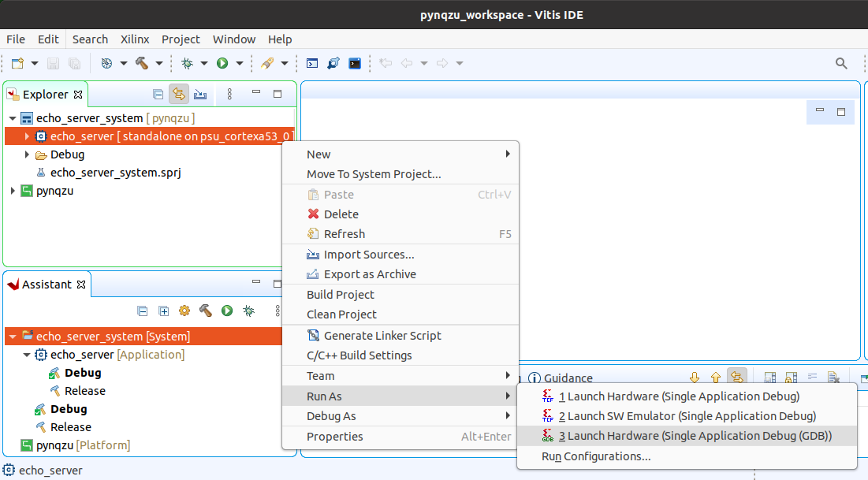The image size is (868, 480).
Task: Click Import icon in Explorer toolbar
Action: pos(200,94)
